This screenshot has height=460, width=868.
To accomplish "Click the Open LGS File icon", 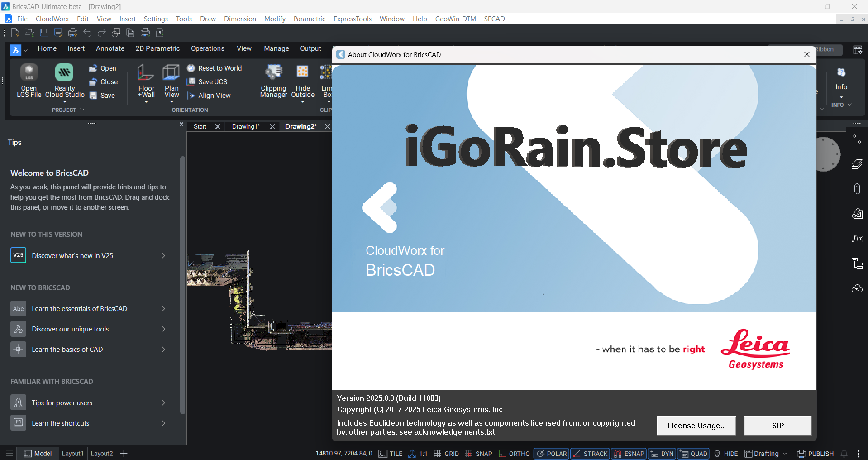I will 29,73.
